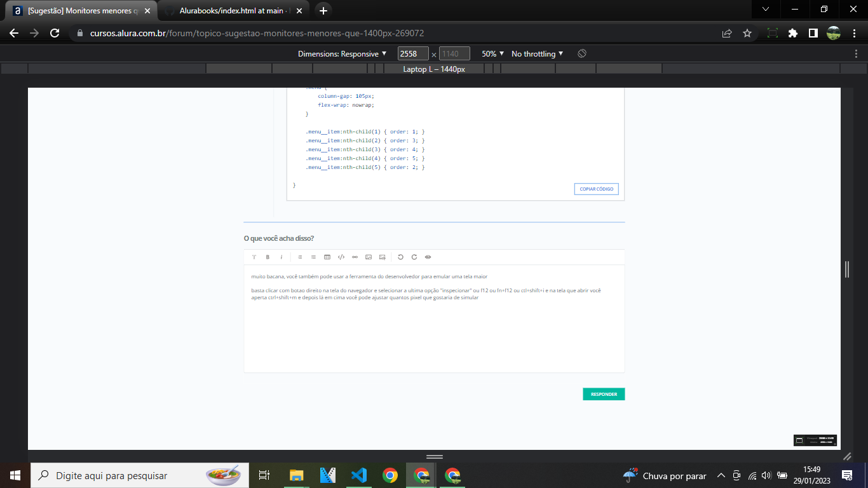Screen dimensions: 868x488
Task: Upload an image using the image-upload icon
Action: click(382, 257)
